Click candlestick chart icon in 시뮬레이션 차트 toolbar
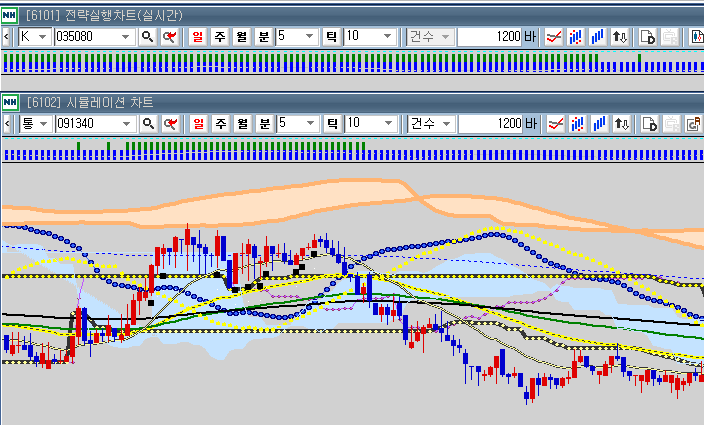The height and width of the screenshot is (425, 704). pos(576,124)
